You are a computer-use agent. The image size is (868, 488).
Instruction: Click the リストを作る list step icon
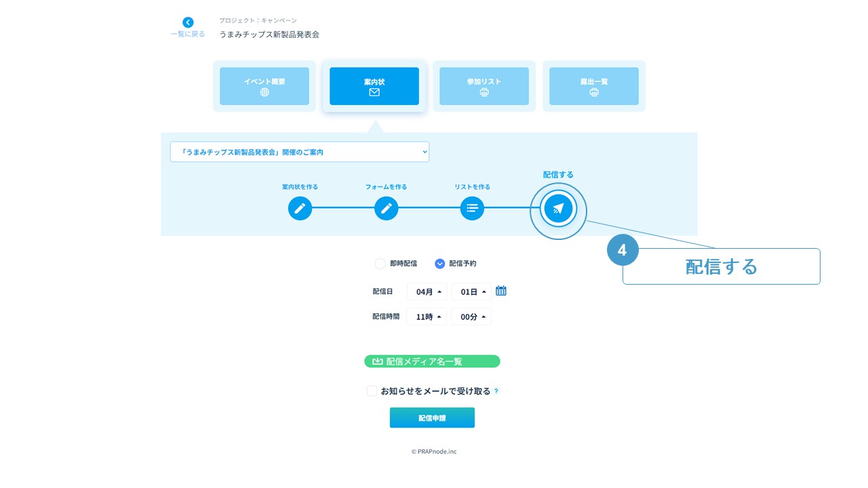(x=472, y=208)
